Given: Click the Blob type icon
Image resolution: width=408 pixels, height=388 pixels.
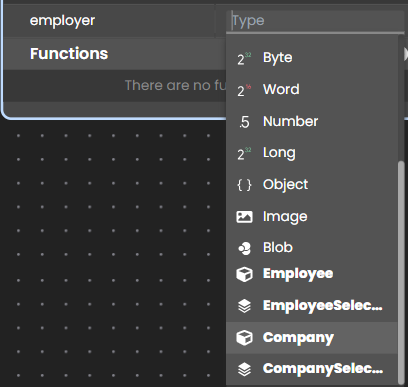Looking at the screenshot, I should click(244, 248).
